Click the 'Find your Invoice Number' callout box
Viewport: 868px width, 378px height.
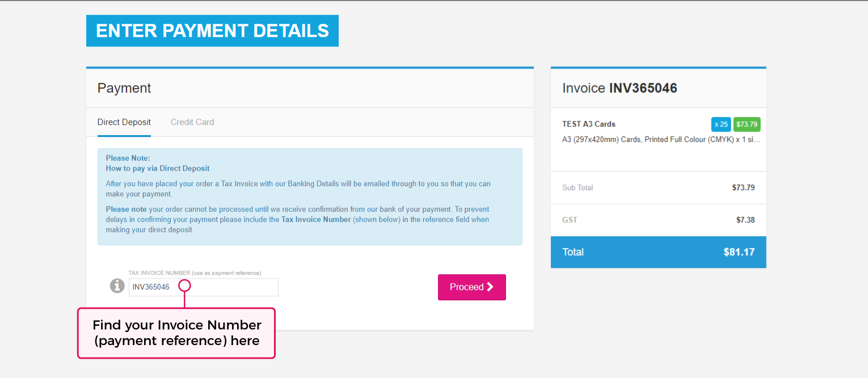coord(176,333)
